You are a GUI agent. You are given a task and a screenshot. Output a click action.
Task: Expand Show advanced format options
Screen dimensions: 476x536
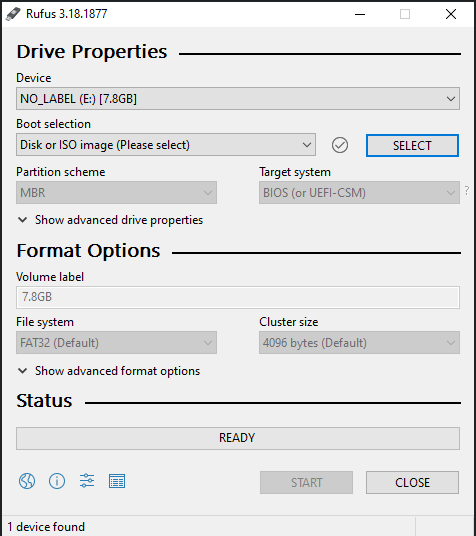109,371
